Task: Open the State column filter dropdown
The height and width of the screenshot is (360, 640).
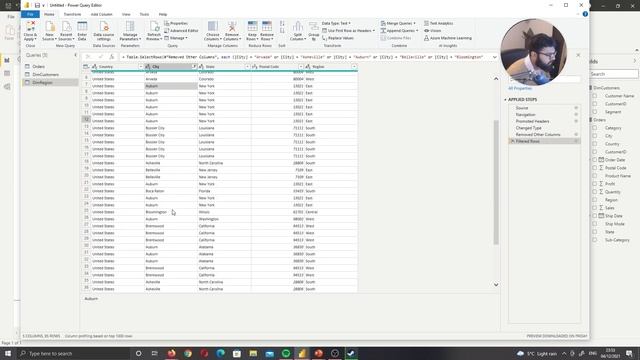Action: (247, 67)
